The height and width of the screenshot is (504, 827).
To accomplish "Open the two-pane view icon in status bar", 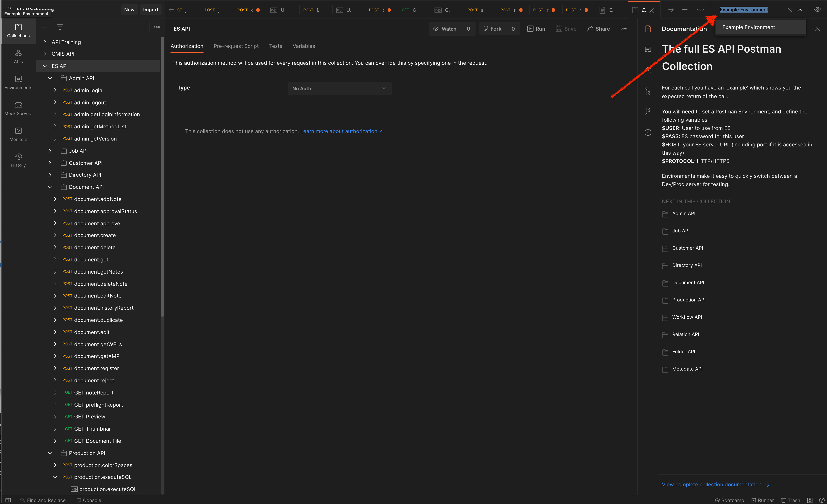I will click(x=810, y=500).
